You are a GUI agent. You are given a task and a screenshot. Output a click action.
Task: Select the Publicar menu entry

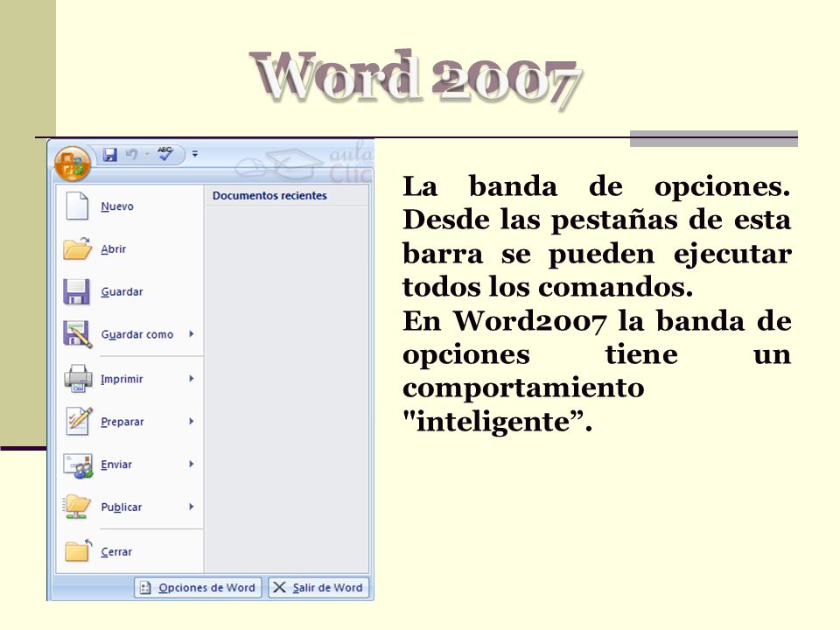(129, 507)
